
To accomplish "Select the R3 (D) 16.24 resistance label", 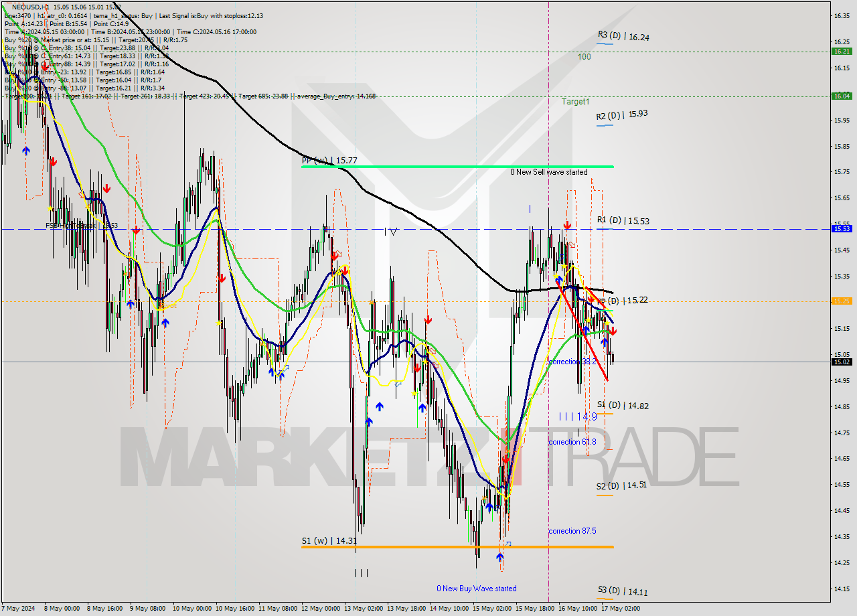I will point(624,36).
